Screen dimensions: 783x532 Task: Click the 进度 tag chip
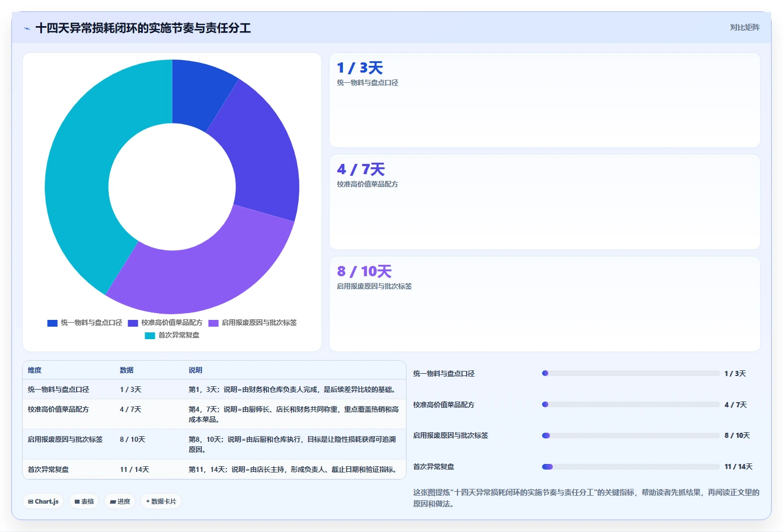tap(120, 501)
